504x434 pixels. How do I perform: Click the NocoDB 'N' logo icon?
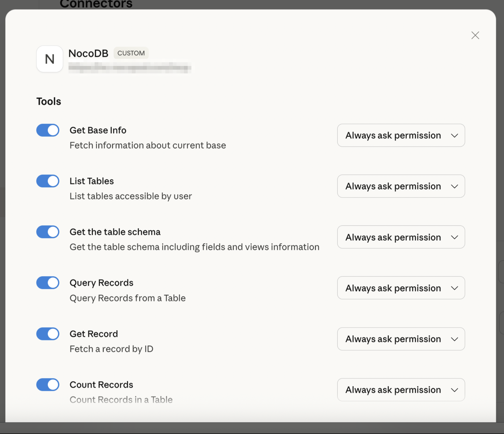50,59
